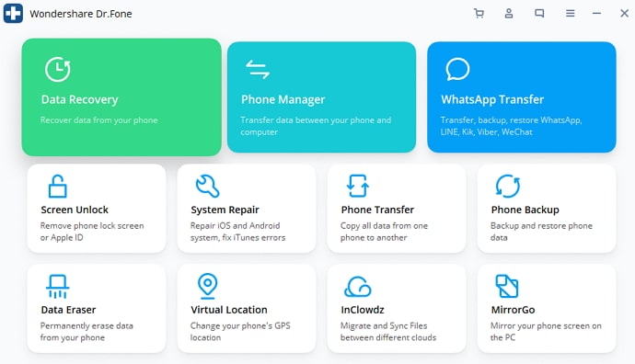Select the Data Eraser heading
This screenshot has height=364, width=635.
68,310
